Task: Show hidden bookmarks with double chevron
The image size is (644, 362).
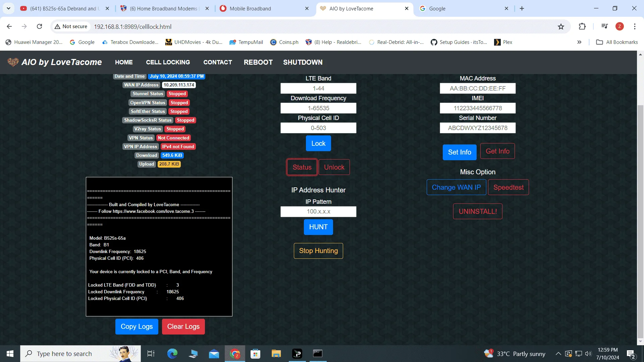Action: tap(579, 42)
